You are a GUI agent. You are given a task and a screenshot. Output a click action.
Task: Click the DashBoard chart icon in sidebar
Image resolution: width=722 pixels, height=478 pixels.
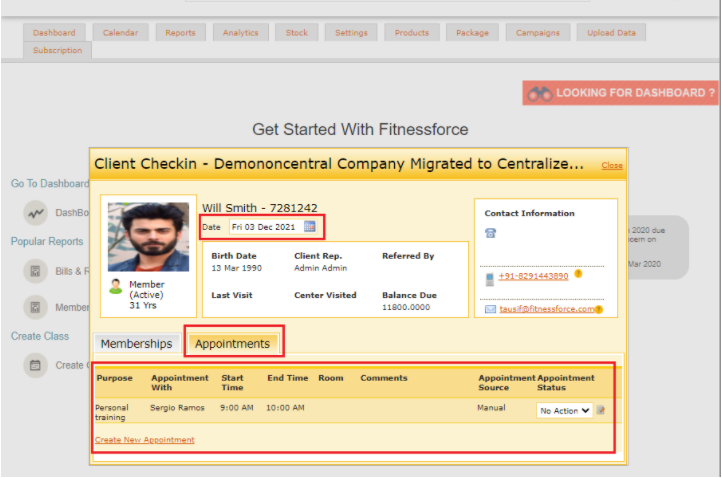tap(35, 213)
